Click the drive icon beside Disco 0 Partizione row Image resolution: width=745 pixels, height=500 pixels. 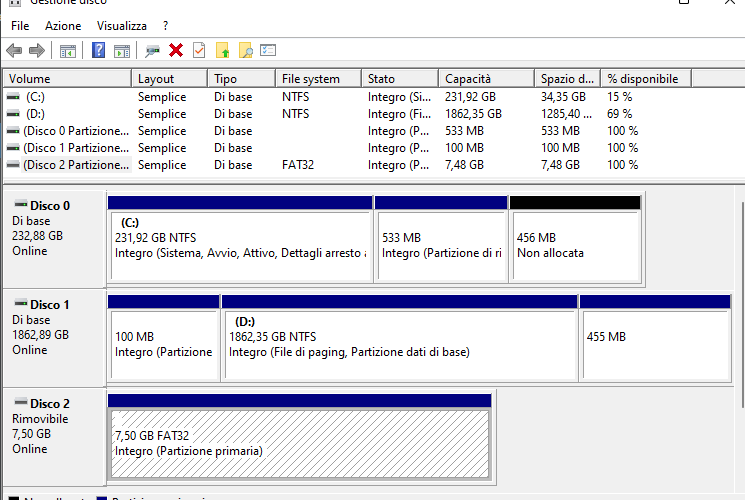click(13, 131)
